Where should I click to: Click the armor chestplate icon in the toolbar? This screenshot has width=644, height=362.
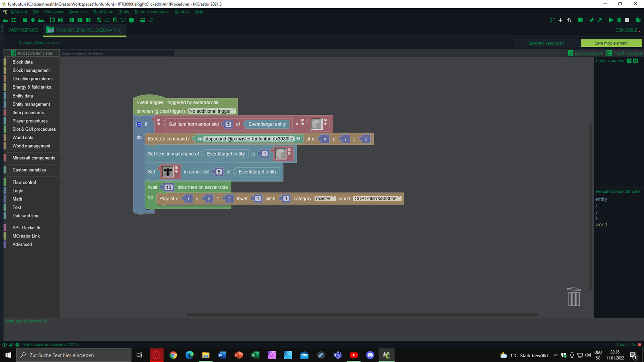click(x=123, y=20)
